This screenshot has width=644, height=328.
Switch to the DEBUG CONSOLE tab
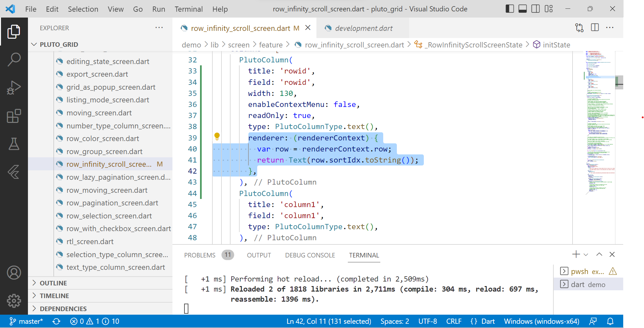310,255
